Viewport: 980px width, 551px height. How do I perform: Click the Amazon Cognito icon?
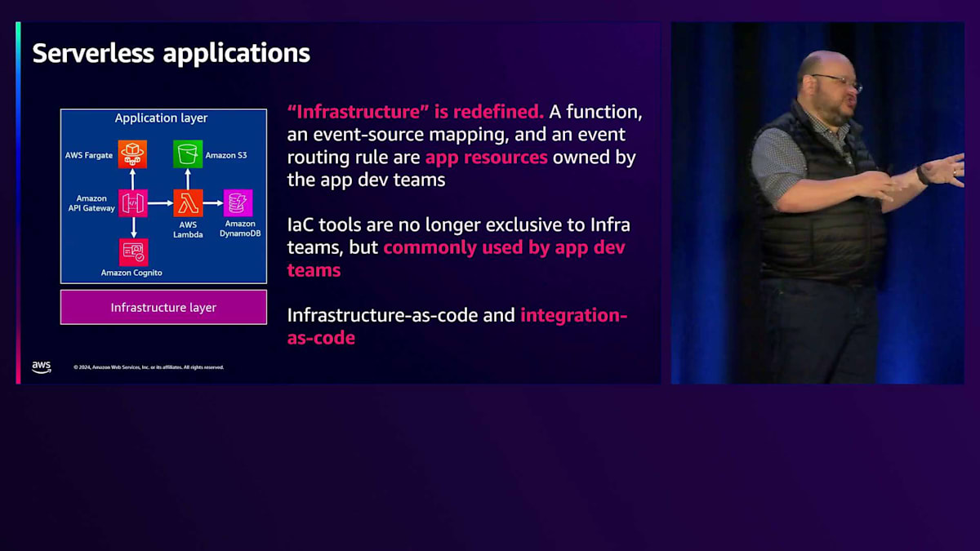(x=132, y=251)
